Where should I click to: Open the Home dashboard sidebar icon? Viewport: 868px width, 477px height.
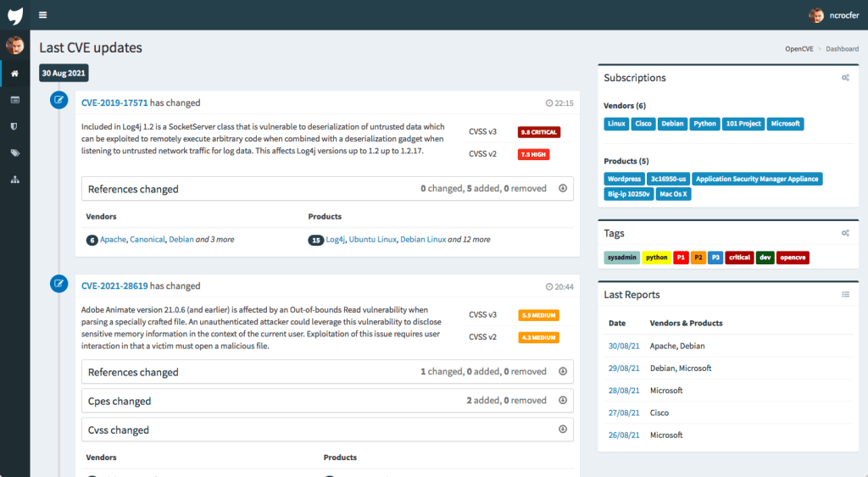point(14,74)
